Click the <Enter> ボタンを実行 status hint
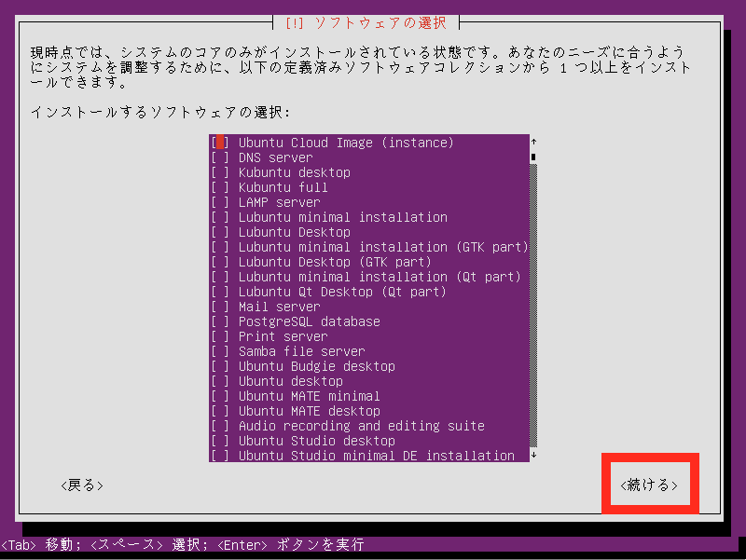Image resolution: width=746 pixels, height=560 pixels. coord(291,544)
